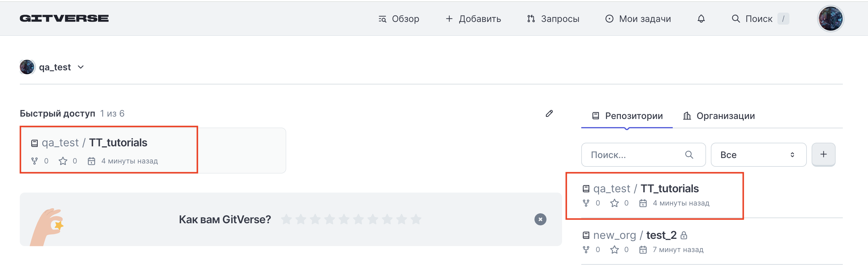The image size is (868, 265).
Task: Open the user avatar menu in the header
Action: click(x=830, y=19)
